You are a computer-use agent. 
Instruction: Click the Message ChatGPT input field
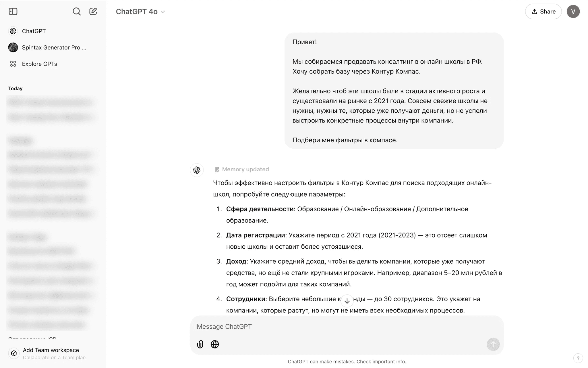click(346, 326)
